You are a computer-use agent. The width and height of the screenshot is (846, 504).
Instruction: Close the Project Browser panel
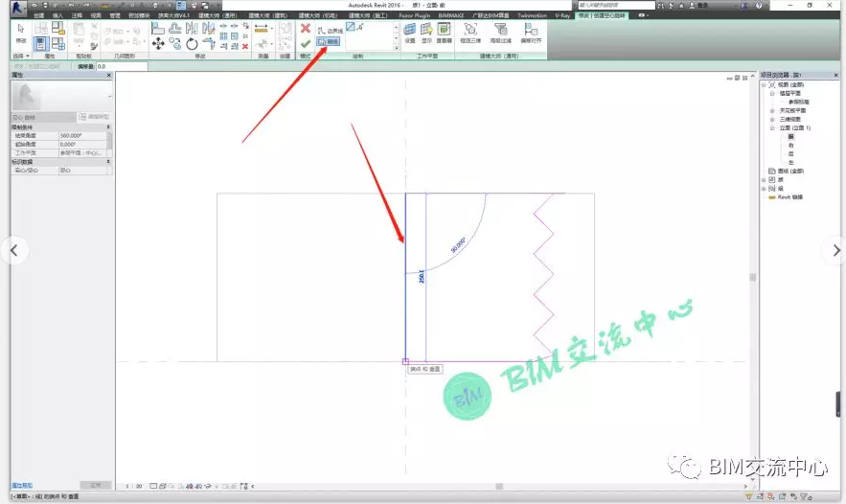(836, 75)
